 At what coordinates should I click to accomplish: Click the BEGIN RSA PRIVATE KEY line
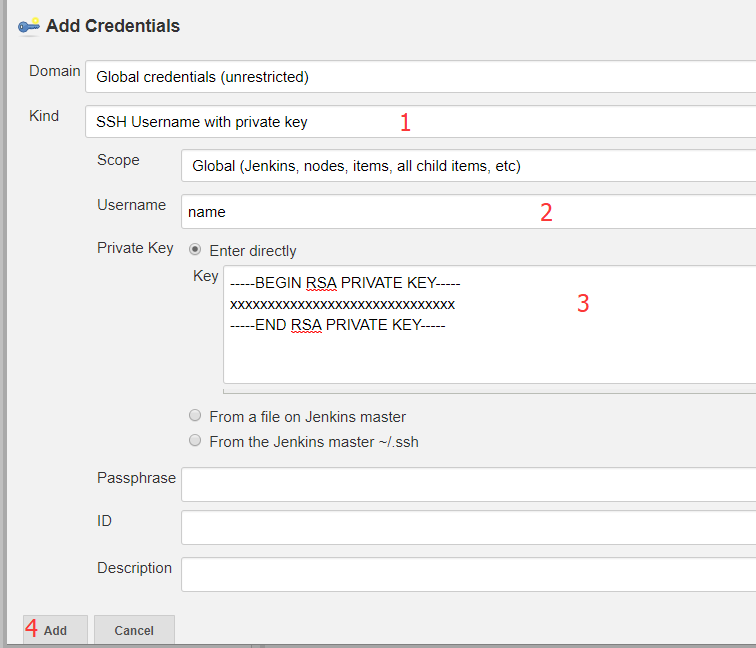[x=345, y=283]
